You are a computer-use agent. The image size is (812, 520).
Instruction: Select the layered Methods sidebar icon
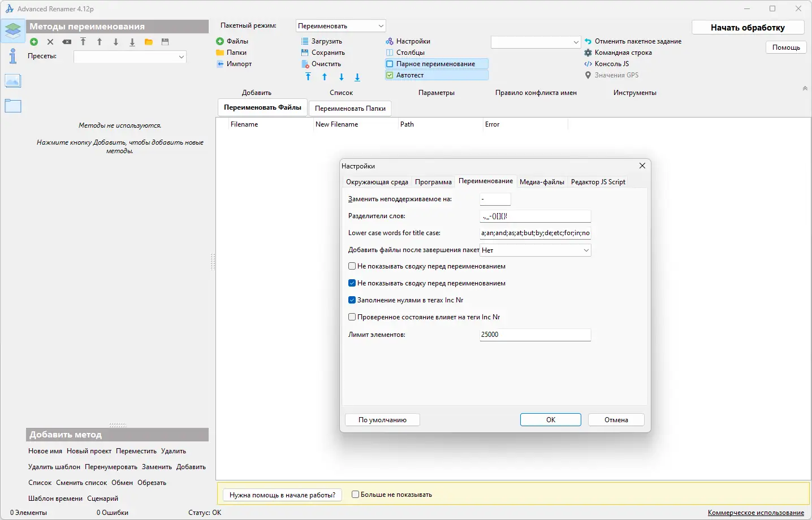[12, 31]
